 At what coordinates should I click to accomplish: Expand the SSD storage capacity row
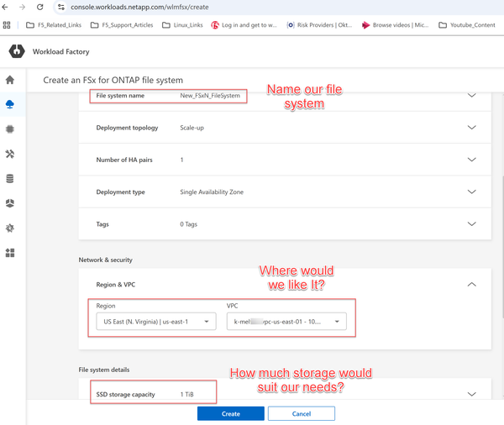click(471, 394)
